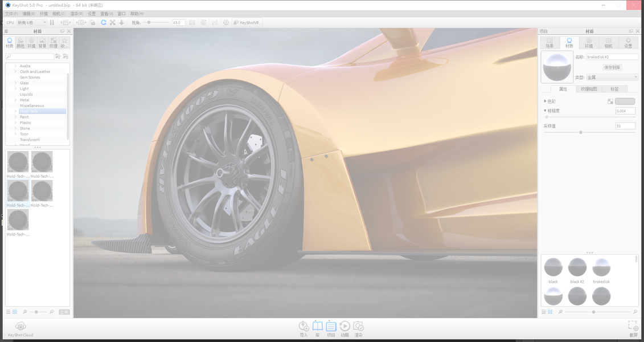644x342 pixels.
Task: Open the 场景 tab in the project panel
Action: (549, 43)
